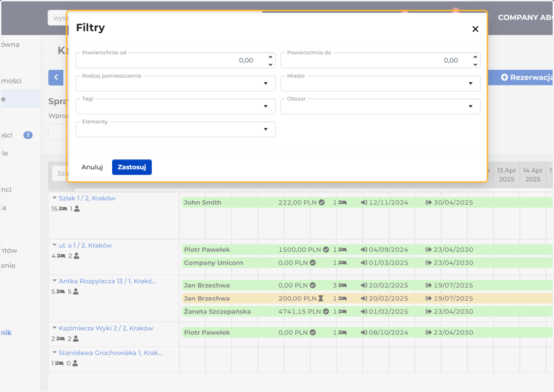Viewport: 554px width, 392px height.
Task: Click the check-in arrow icon beside 12/11/2024
Action: tap(364, 202)
